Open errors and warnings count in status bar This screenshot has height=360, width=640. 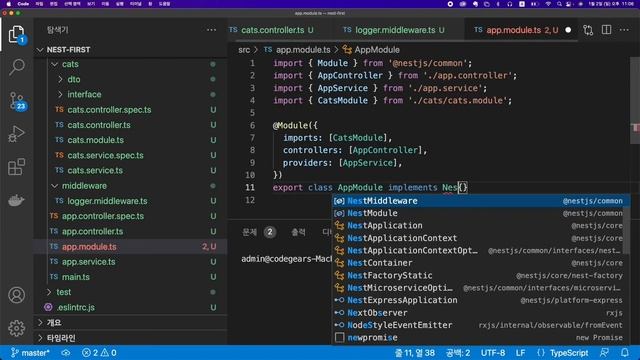pyautogui.click(x=99, y=353)
